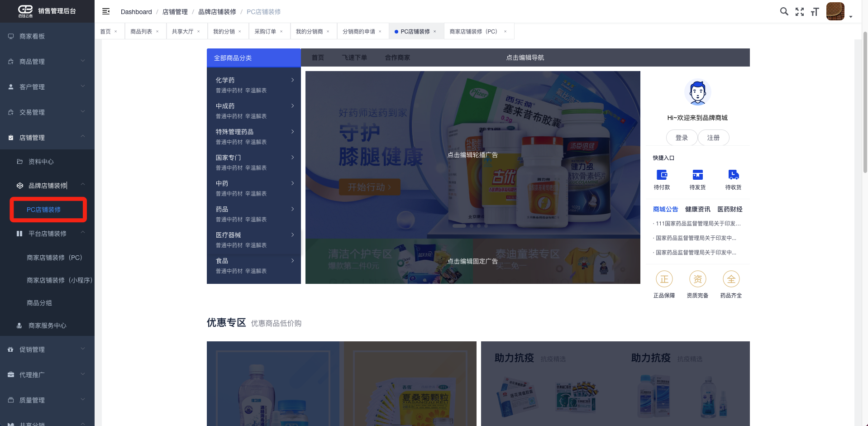The width and height of the screenshot is (868, 426).
Task: Click the 平台店铺装修 pause-style icon
Action: [x=19, y=234]
